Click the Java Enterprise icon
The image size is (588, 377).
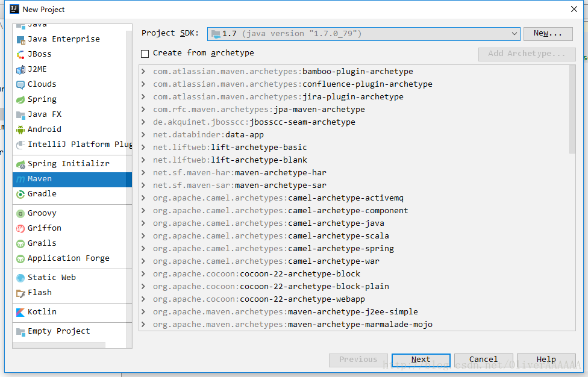[x=20, y=39]
